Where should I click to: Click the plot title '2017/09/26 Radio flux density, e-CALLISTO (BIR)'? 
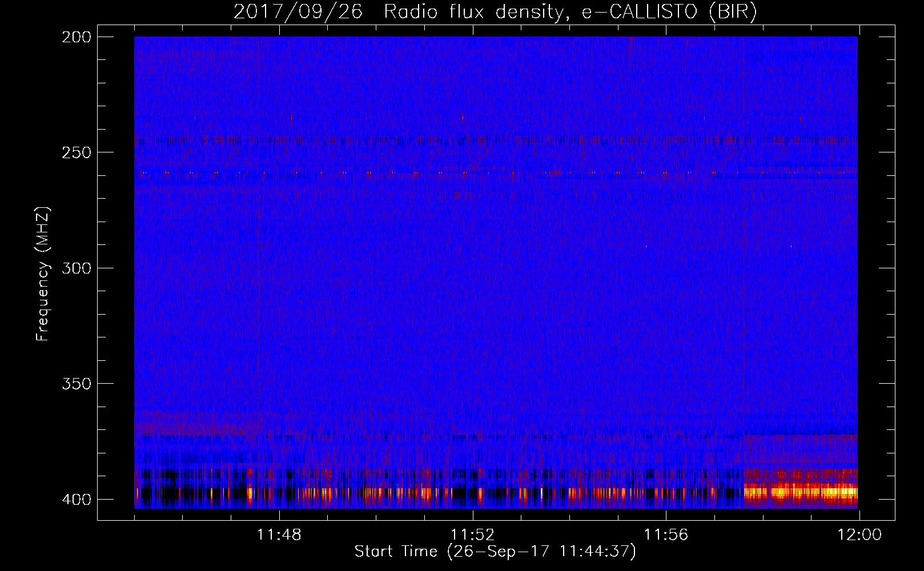(495, 11)
